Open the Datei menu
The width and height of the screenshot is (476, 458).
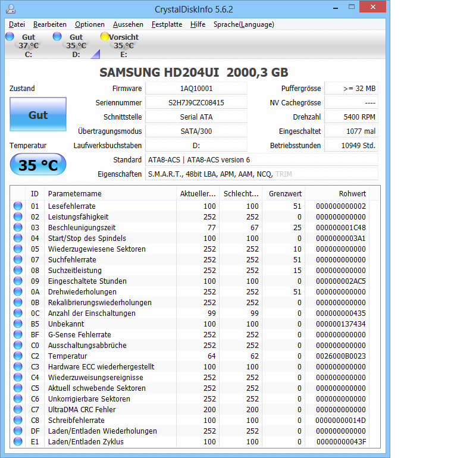coord(17,24)
